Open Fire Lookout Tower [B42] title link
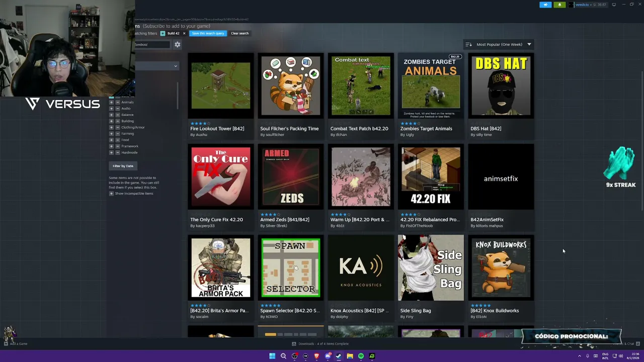Image resolution: width=644 pixels, height=362 pixels. 217,129
